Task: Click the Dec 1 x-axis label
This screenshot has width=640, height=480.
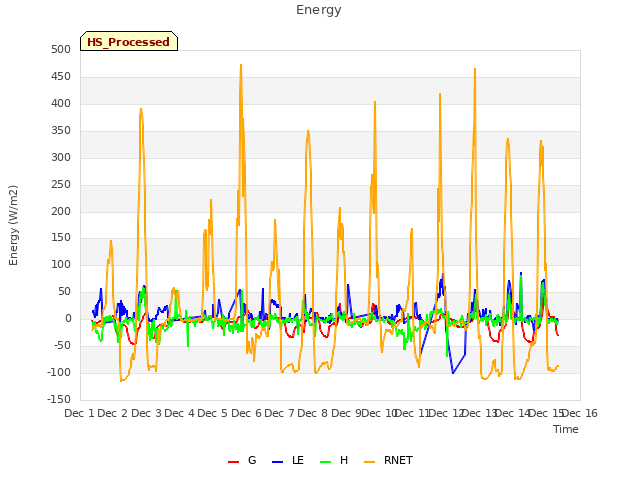Action: [79, 413]
